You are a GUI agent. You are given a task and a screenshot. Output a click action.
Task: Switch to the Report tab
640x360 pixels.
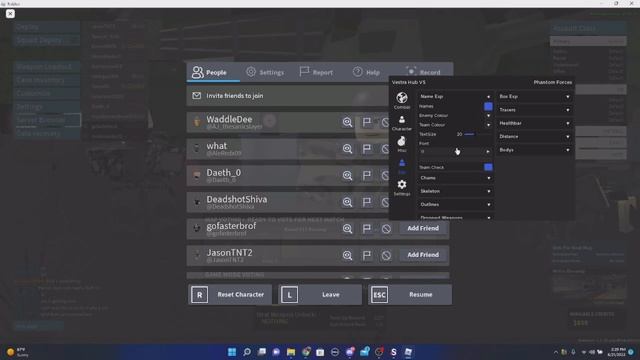click(x=316, y=72)
